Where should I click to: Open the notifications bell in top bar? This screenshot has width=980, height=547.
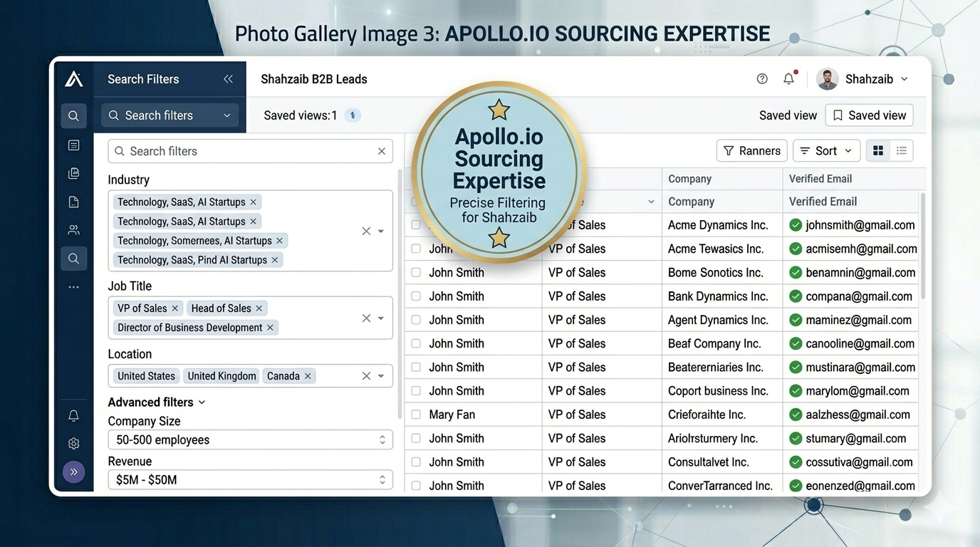click(x=788, y=79)
